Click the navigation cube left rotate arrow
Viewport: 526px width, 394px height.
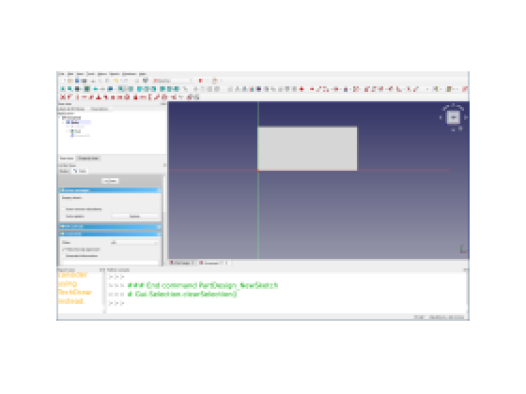(440, 117)
